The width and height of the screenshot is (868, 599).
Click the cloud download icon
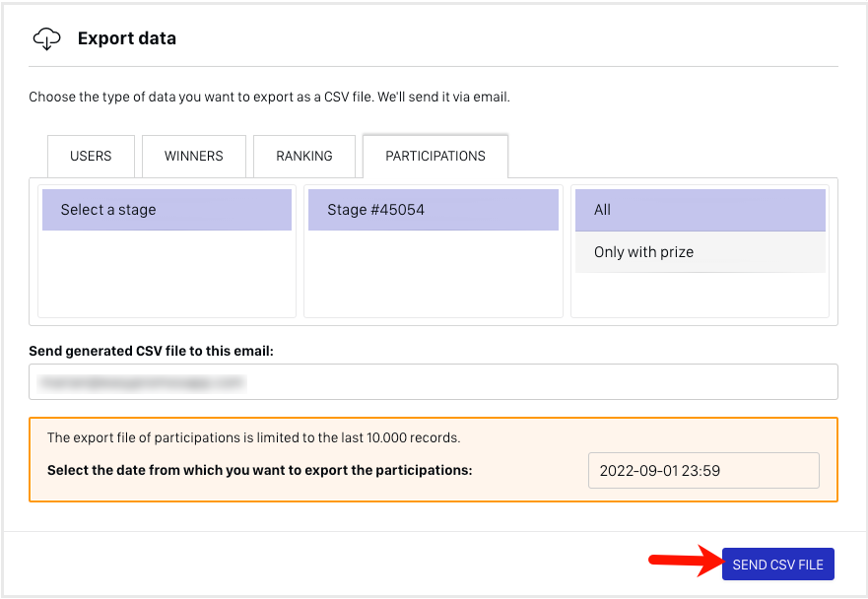click(x=46, y=39)
